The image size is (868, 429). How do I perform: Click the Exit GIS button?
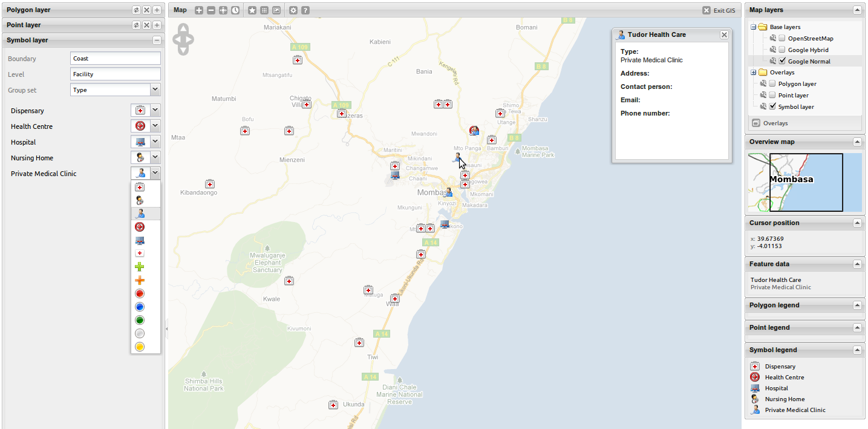click(x=719, y=10)
